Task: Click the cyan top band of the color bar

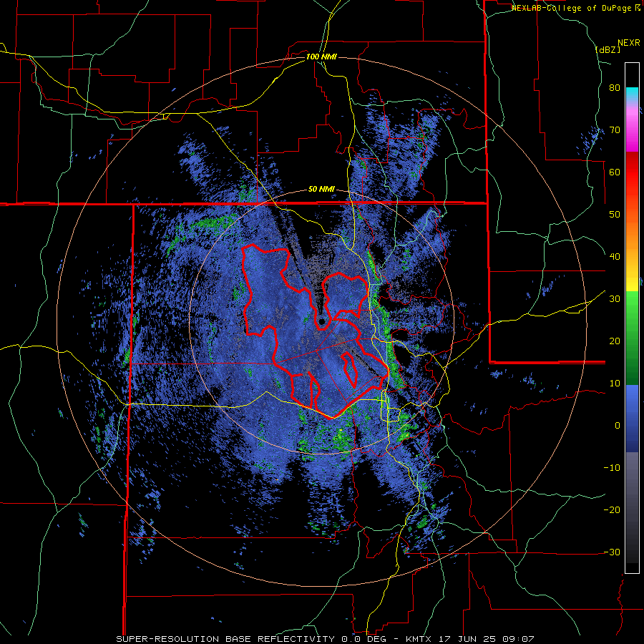Action: [x=632, y=94]
